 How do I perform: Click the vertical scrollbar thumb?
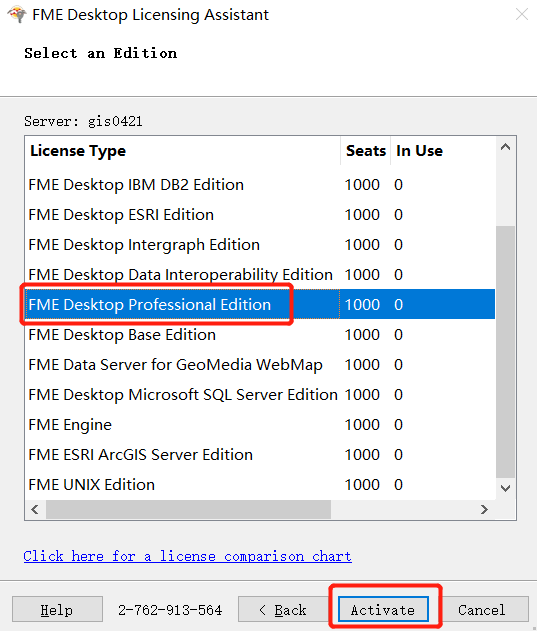(506, 352)
